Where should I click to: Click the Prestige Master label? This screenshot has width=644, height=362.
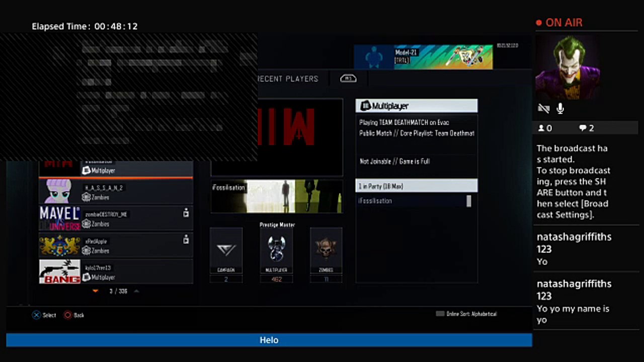(277, 225)
